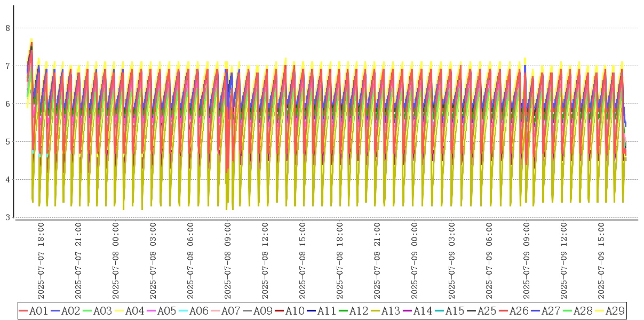Click the A06 cyan legend color line
This screenshot has width=644, height=320.
pos(184,310)
